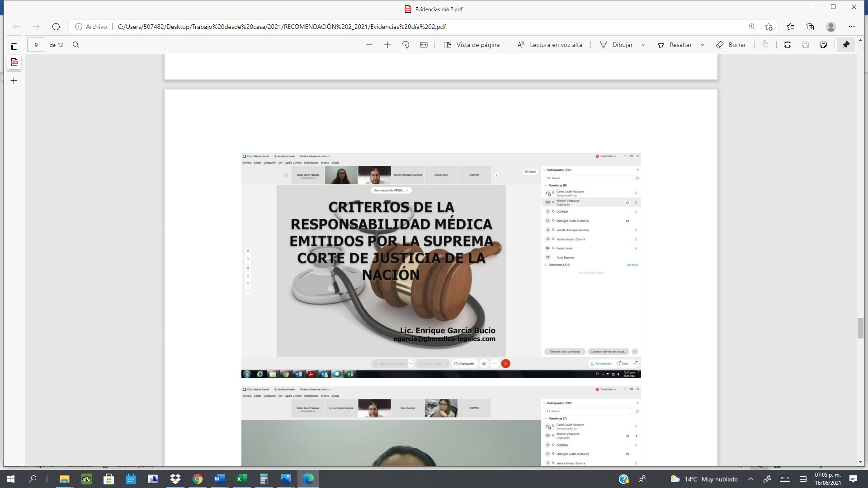Image resolution: width=868 pixels, height=488 pixels.
Task: Open Windows taskbar search
Action: tap(33, 479)
